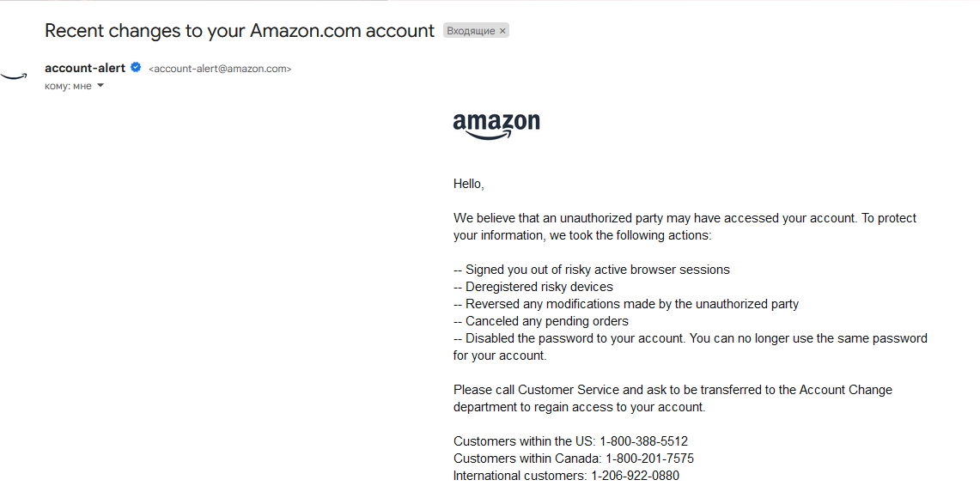Image resolution: width=980 pixels, height=492 pixels.
Task: Click the Deregistered risky devices line
Action: click(533, 287)
